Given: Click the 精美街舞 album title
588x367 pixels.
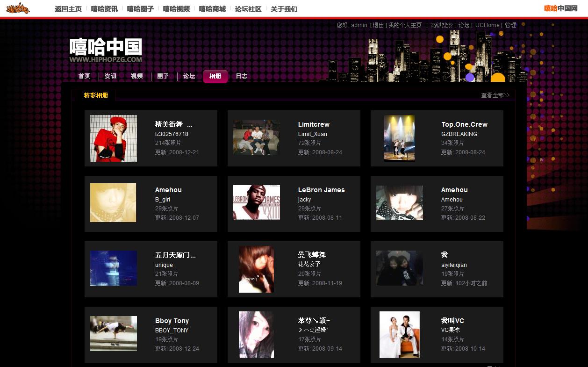Looking at the screenshot, I should coord(173,124).
